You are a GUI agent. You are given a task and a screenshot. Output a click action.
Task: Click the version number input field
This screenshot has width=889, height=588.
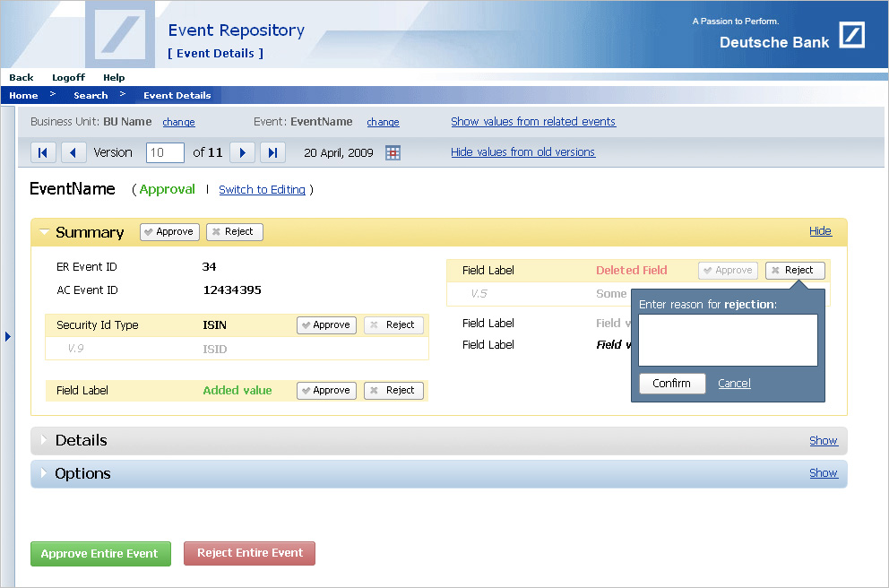click(165, 153)
